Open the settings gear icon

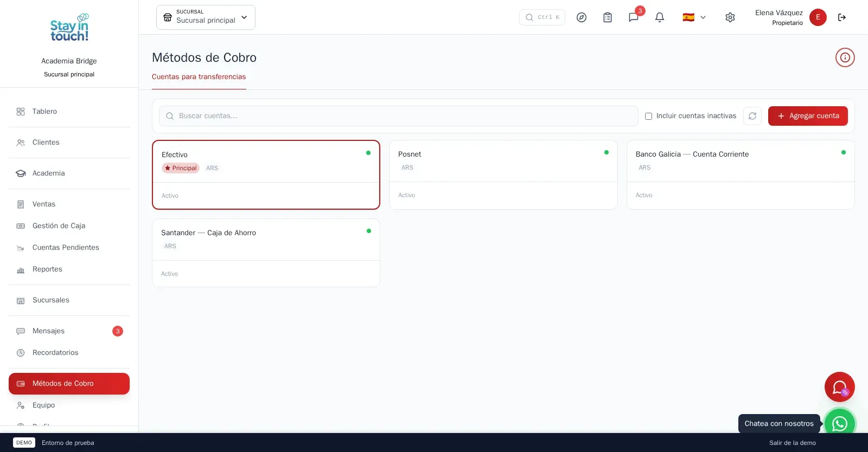(x=730, y=17)
